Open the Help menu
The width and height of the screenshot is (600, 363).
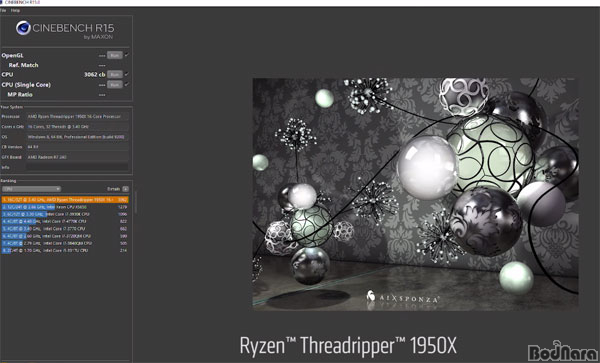click(15, 11)
